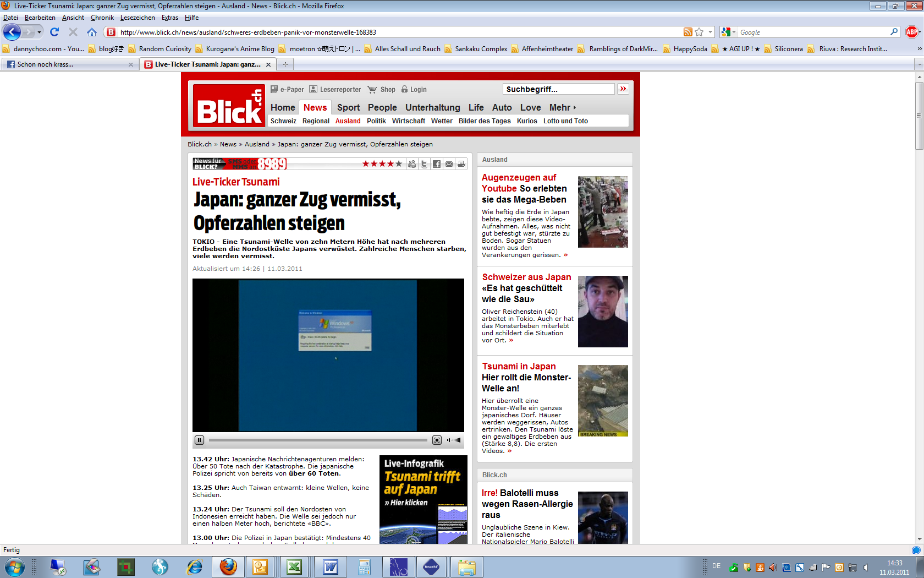This screenshot has height=578, width=924.
Task: Open the history dropdown next to forward button
Action: (39, 32)
